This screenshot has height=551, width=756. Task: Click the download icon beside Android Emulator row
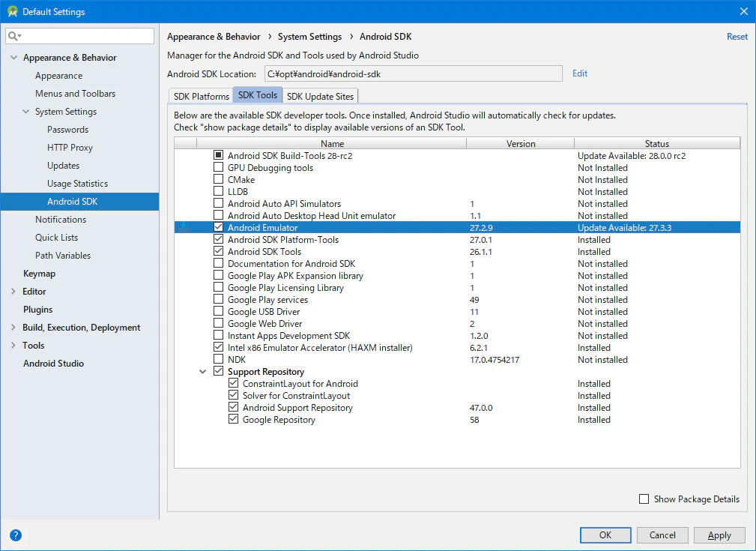click(x=184, y=227)
